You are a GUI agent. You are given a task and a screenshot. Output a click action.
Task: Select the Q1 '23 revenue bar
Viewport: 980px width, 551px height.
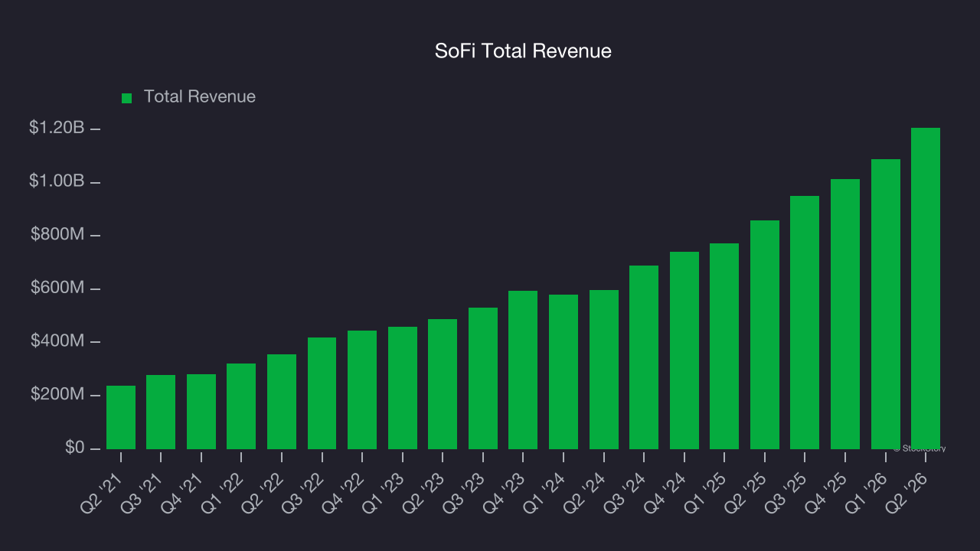tap(403, 388)
